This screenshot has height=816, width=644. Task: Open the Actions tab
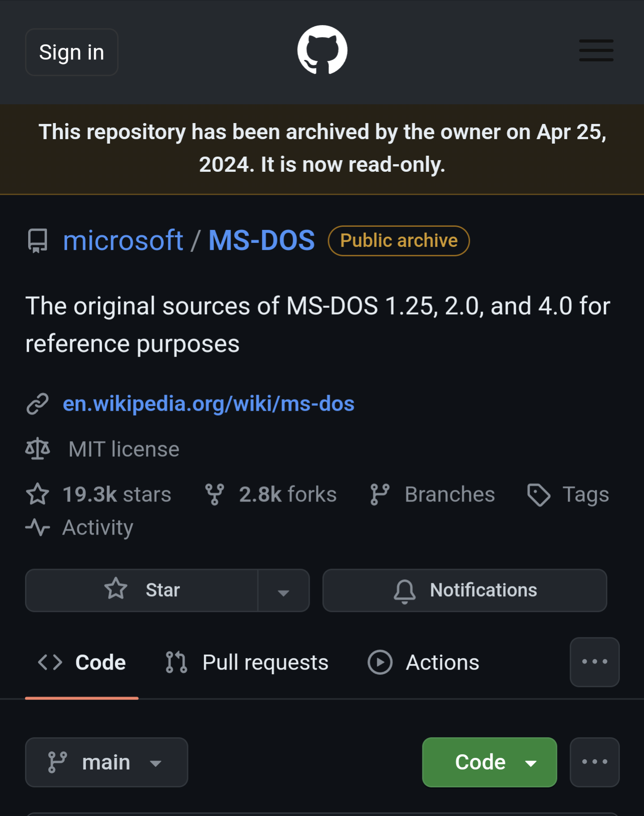[x=423, y=663]
